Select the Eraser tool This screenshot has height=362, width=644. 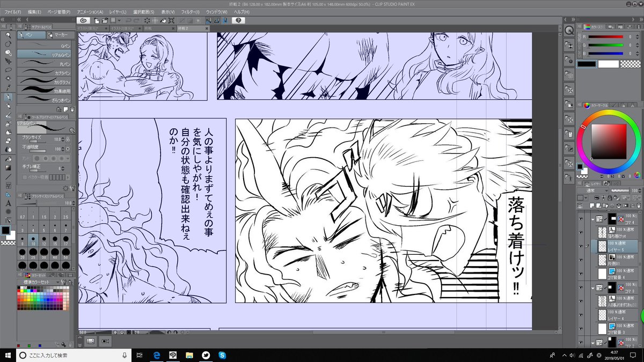click(9, 139)
